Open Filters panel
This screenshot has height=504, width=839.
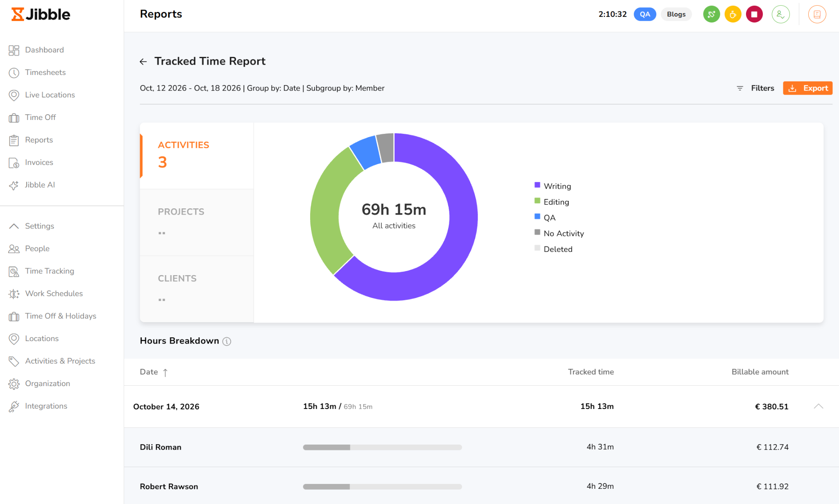[755, 88]
